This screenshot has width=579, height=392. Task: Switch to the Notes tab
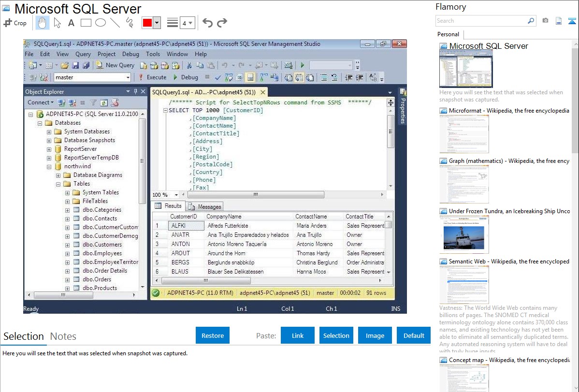click(x=63, y=336)
